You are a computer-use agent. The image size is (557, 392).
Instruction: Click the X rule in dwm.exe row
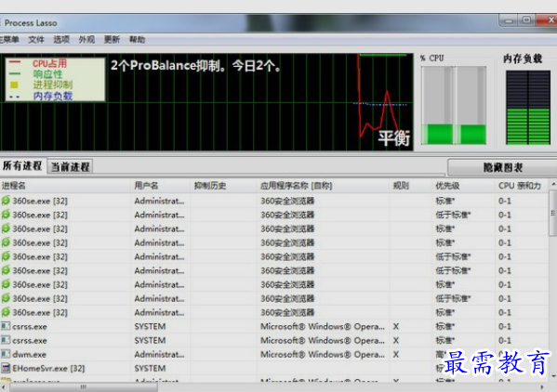coord(396,355)
